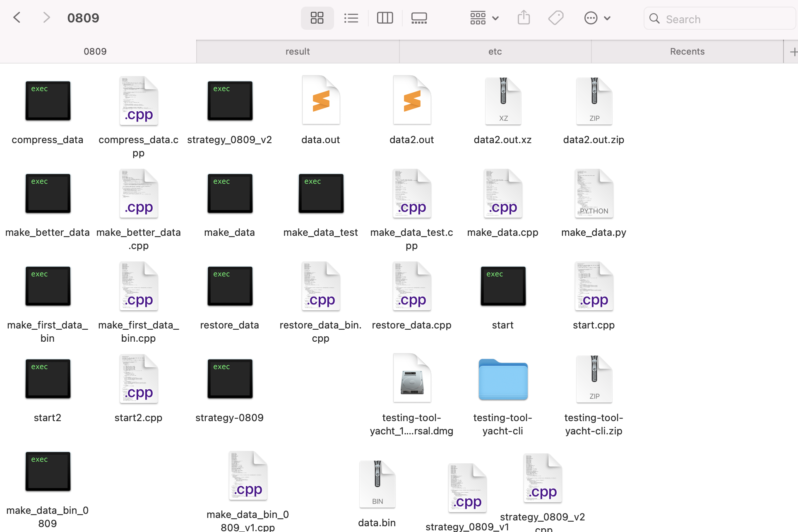The width and height of the screenshot is (798, 532).
Task: Select the make_data.py Python file
Action: (x=594, y=194)
